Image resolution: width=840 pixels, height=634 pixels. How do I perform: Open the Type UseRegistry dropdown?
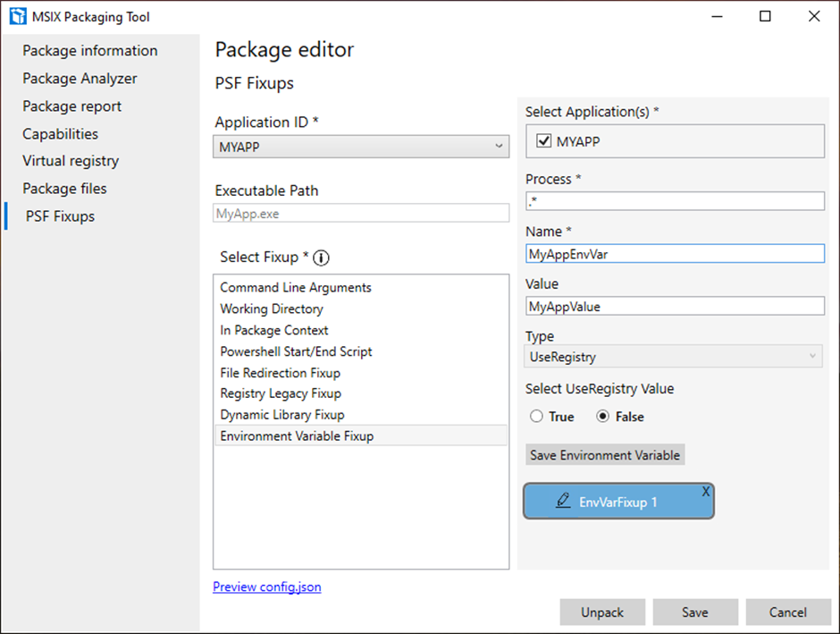[674, 357]
